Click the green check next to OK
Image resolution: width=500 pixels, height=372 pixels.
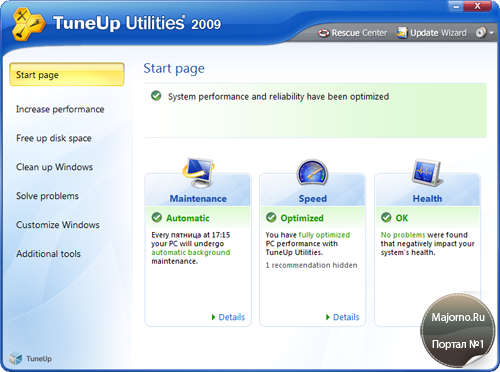386,218
